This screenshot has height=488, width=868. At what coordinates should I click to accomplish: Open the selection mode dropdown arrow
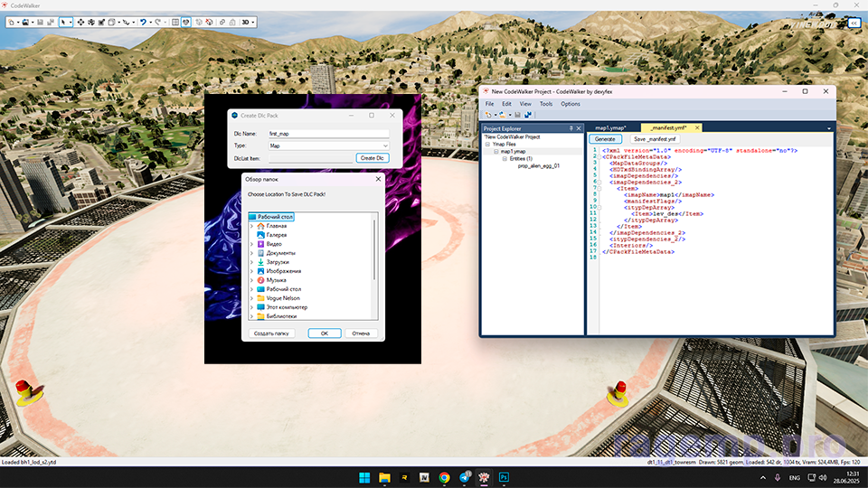click(71, 22)
